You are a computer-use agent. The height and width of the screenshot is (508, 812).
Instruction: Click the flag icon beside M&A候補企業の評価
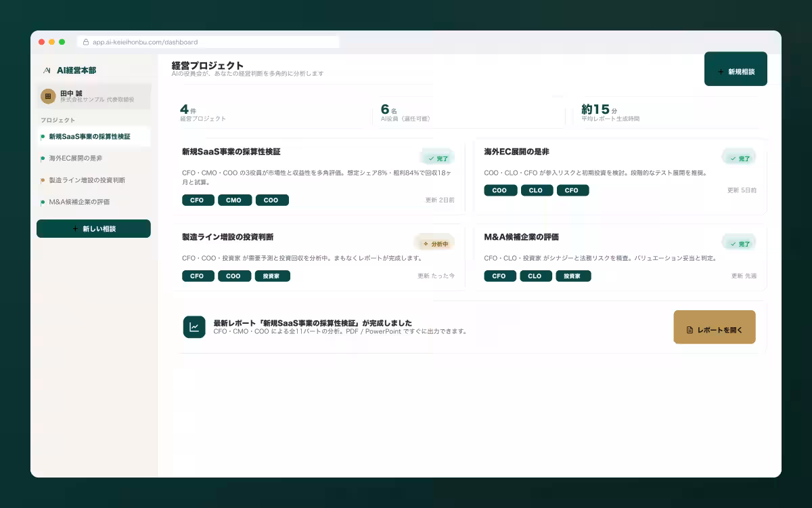pyautogui.click(x=43, y=202)
